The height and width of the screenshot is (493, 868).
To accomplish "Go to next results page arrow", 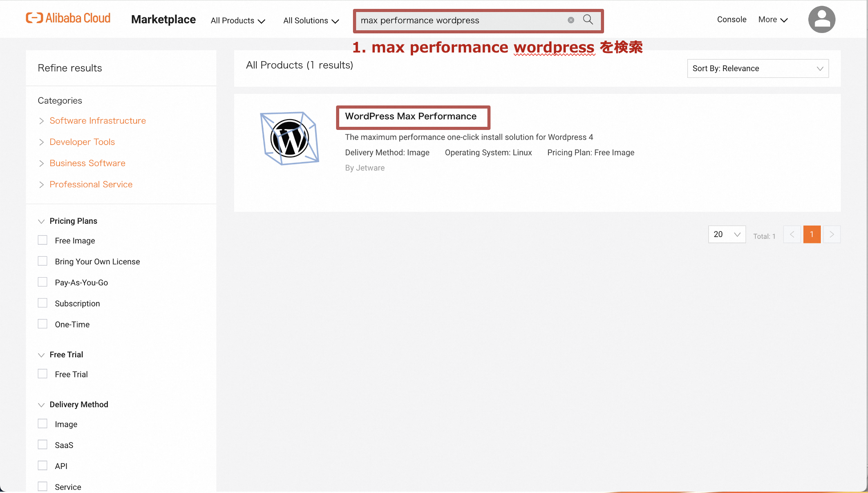I will (831, 234).
